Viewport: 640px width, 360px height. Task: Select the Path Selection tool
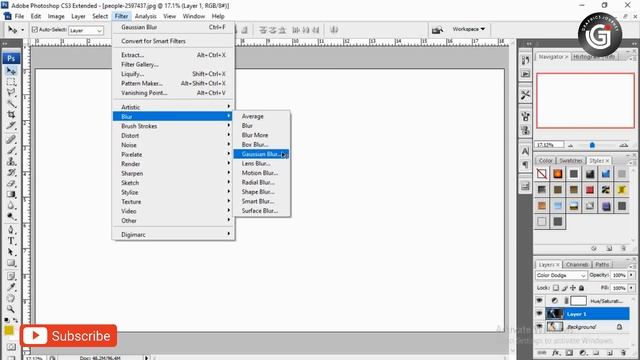pyautogui.click(x=11, y=252)
